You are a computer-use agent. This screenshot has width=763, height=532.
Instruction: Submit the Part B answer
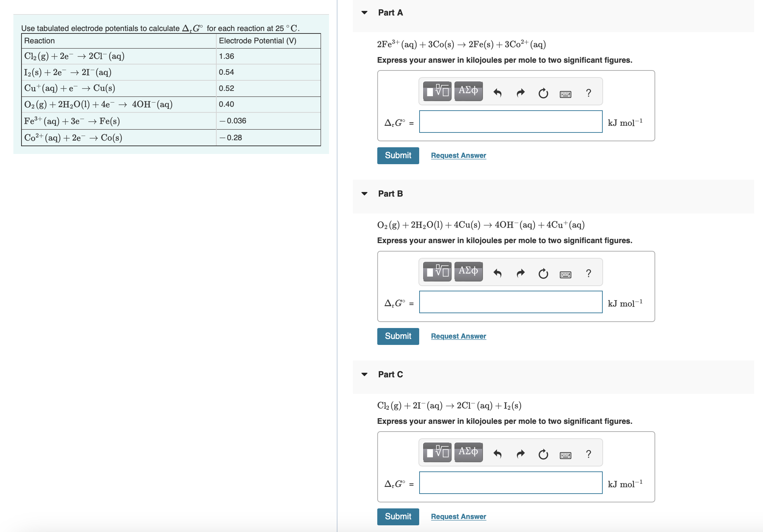[398, 336]
